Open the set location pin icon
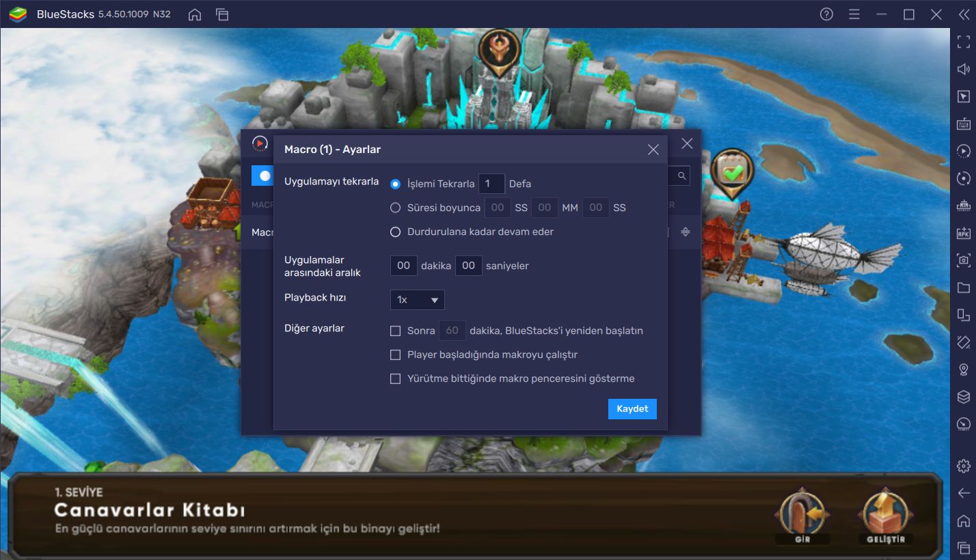 click(x=964, y=369)
